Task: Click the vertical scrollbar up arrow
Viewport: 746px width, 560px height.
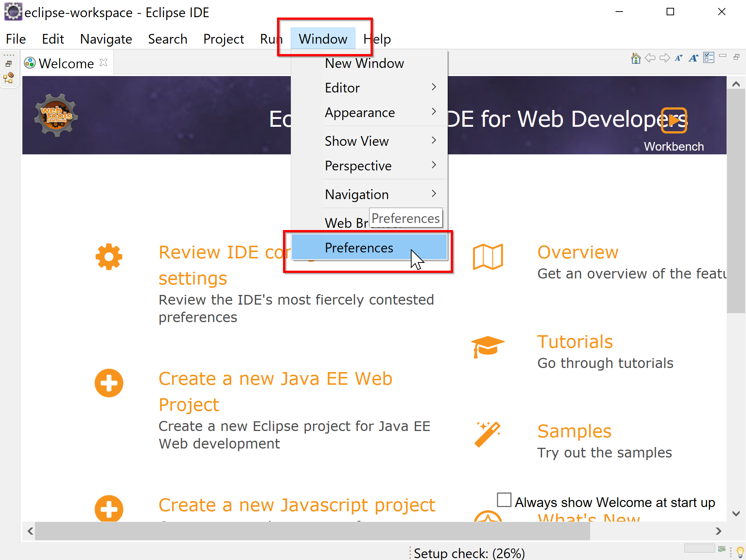Action: 736,84
